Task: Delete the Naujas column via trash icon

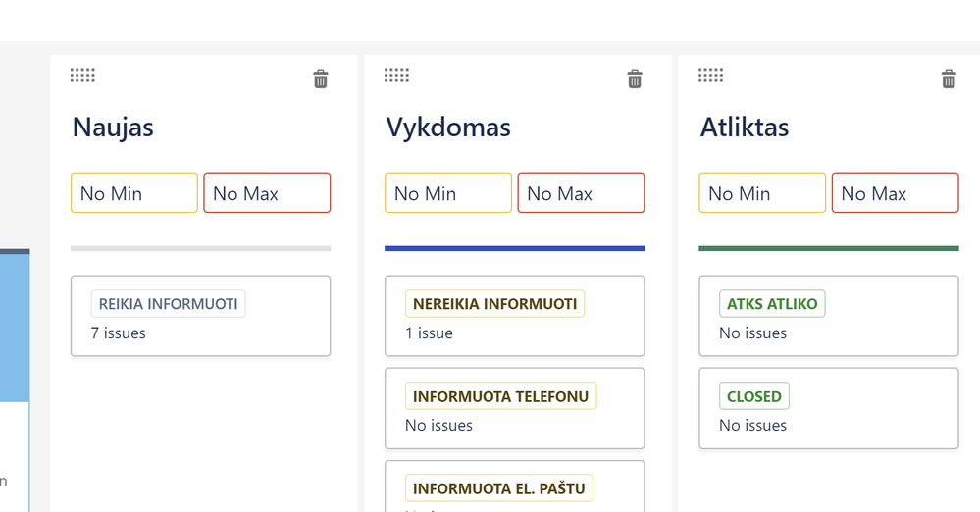Action: click(321, 79)
